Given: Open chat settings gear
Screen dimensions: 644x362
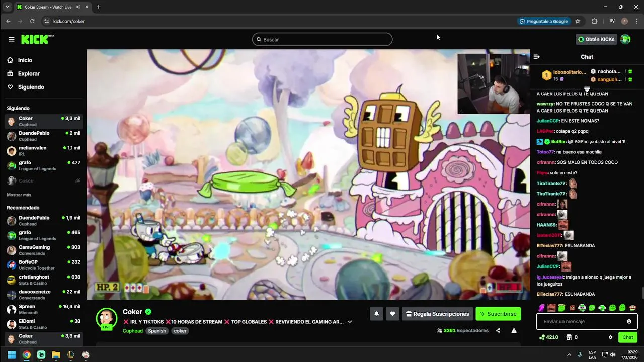Looking at the screenshot, I should [x=610, y=337].
